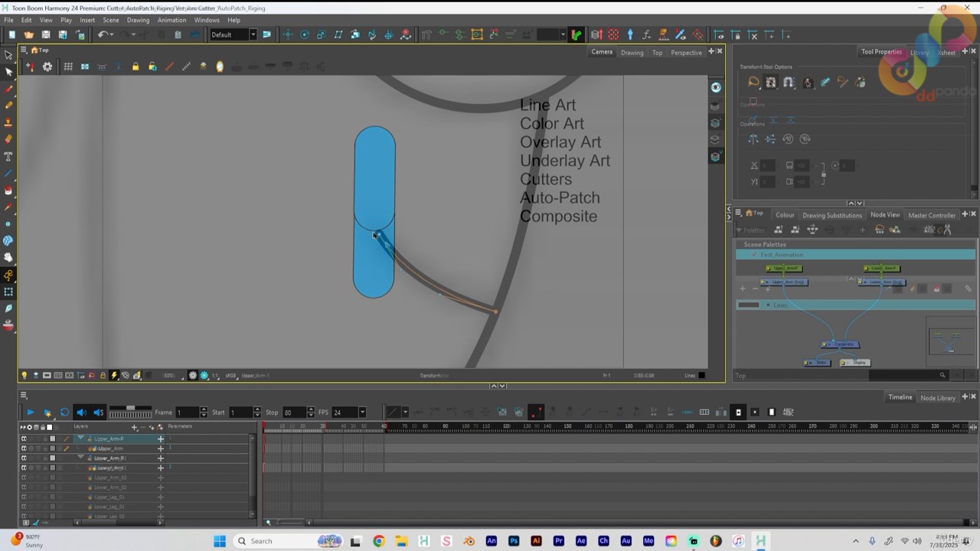980x551 pixels.
Task: Select the Text tool in left toolbar
Action: 8,156
